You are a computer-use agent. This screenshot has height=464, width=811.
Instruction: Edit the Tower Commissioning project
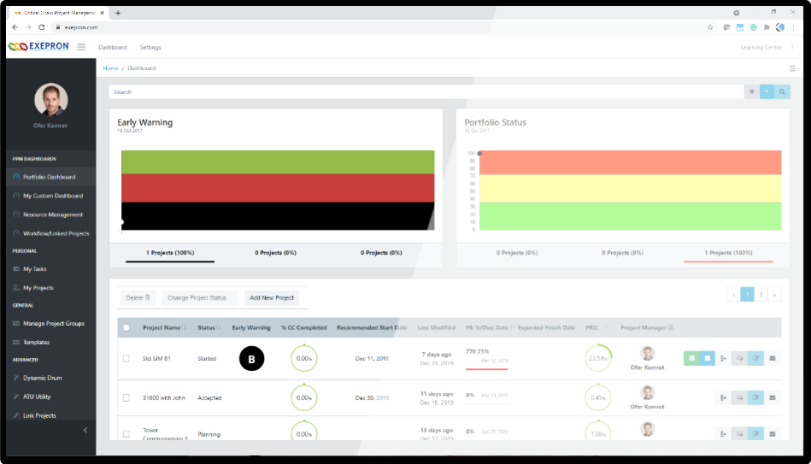[756, 433]
